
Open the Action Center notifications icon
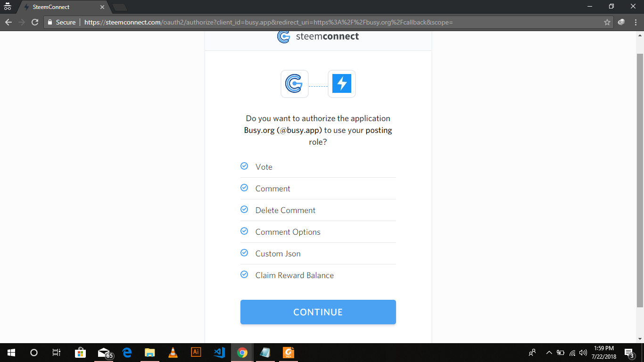(x=629, y=353)
